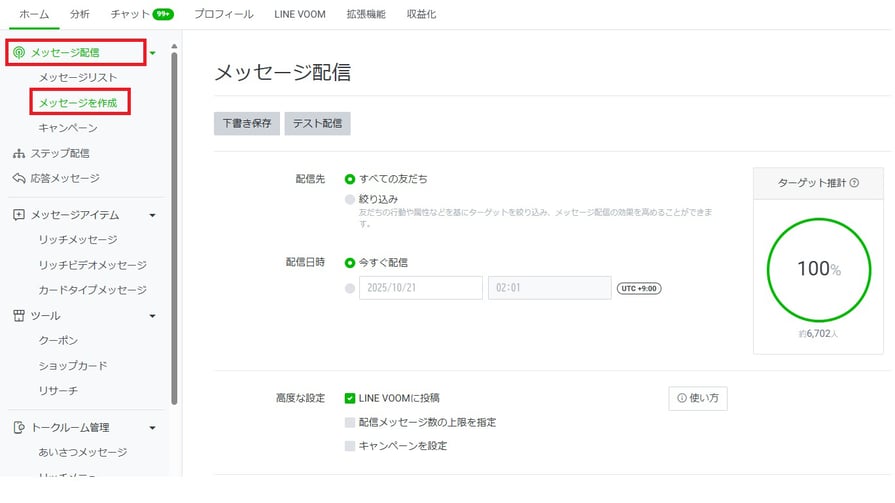Uncheck the LINE VOOMに投稿 checkbox
The height and width of the screenshot is (503, 895).
coord(350,398)
